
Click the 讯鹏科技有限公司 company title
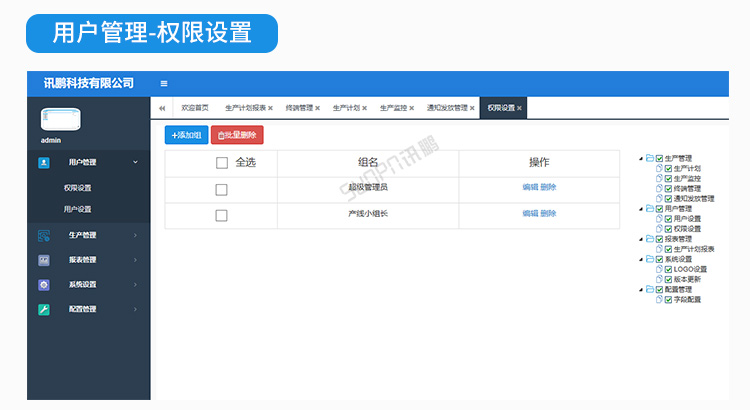tap(88, 83)
